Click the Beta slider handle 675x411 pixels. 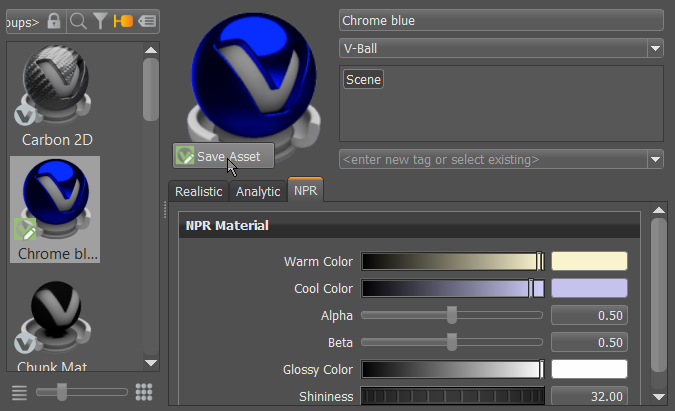452,342
